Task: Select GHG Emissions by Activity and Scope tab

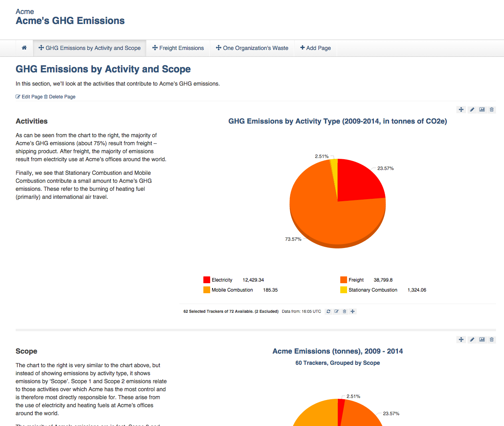Action: [x=90, y=48]
